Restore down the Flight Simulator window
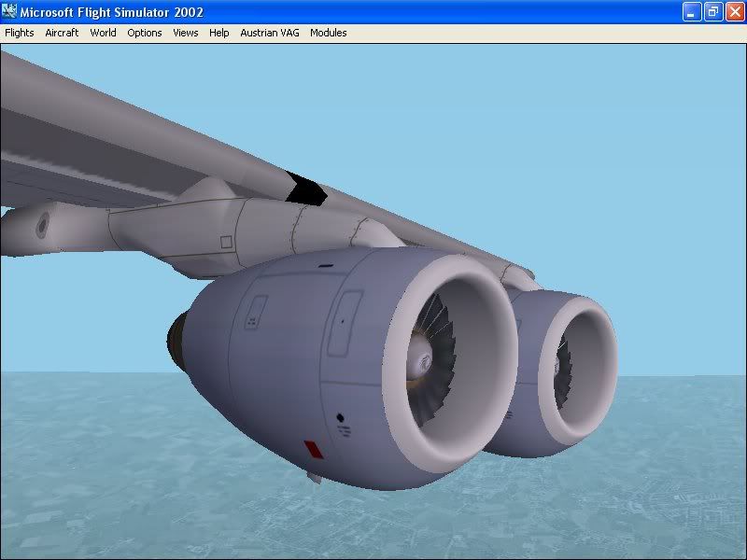 tap(713, 12)
